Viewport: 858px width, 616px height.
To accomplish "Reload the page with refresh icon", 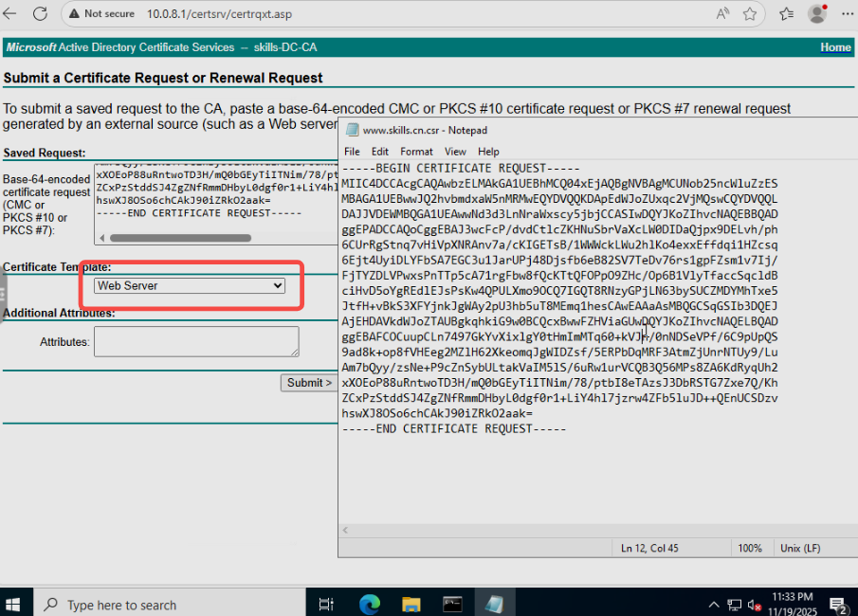I will (40, 13).
